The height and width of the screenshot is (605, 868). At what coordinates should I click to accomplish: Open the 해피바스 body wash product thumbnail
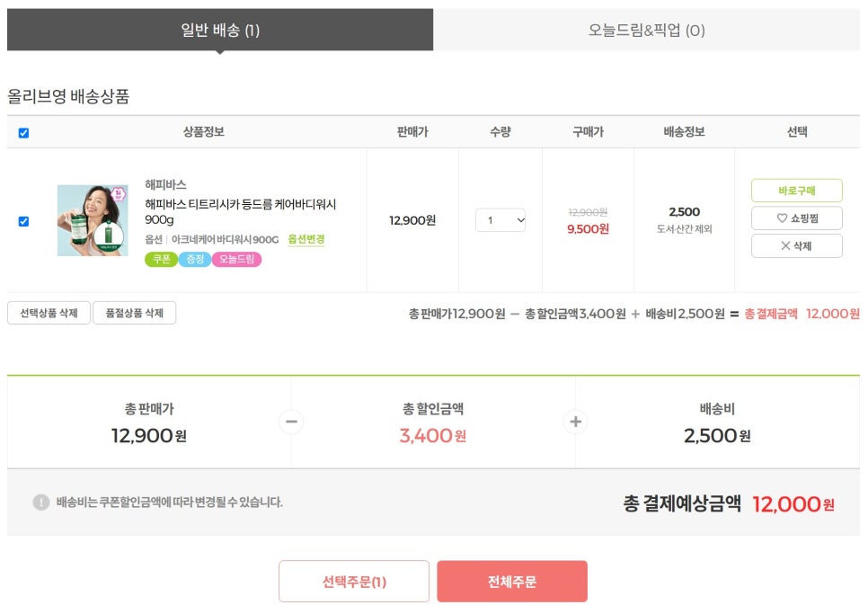[92, 220]
